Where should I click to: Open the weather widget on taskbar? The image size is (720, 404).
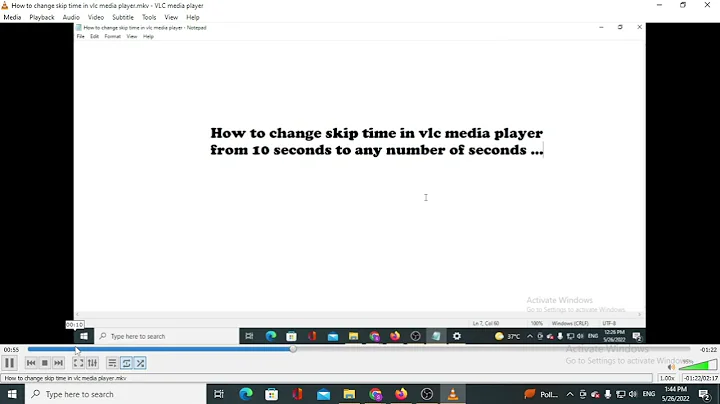click(541, 394)
